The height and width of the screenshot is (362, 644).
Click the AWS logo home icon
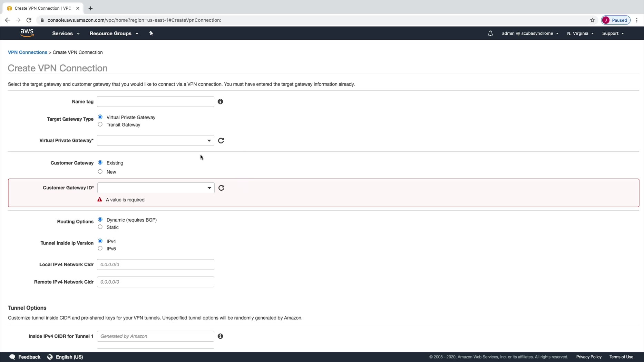tap(27, 33)
